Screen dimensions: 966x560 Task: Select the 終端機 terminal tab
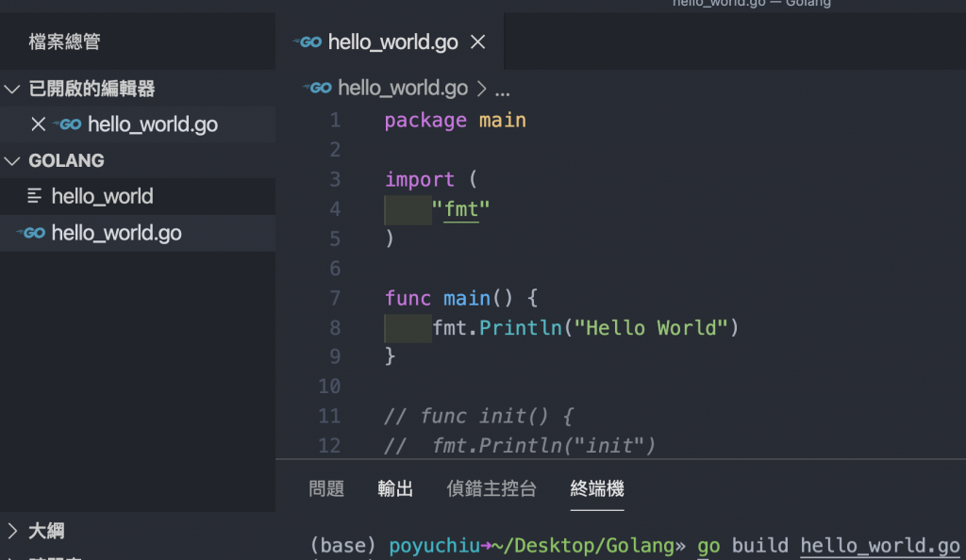(x=597, y=488)
